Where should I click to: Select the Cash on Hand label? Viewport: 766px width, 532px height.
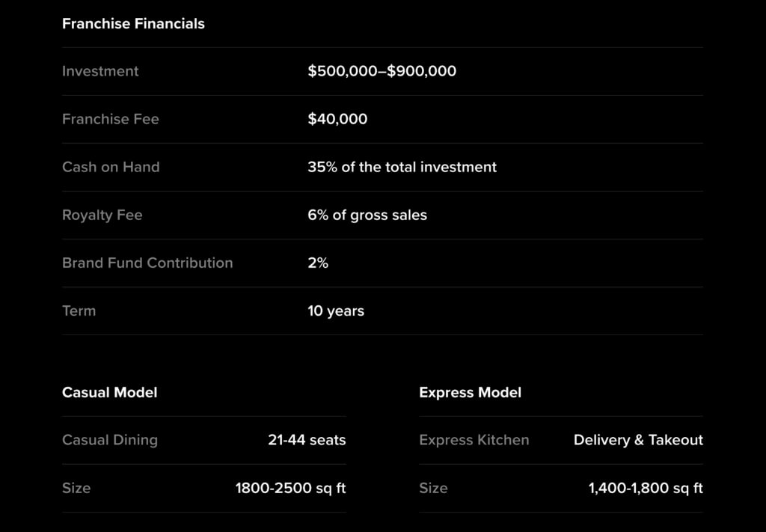click(x=111, y=167)
